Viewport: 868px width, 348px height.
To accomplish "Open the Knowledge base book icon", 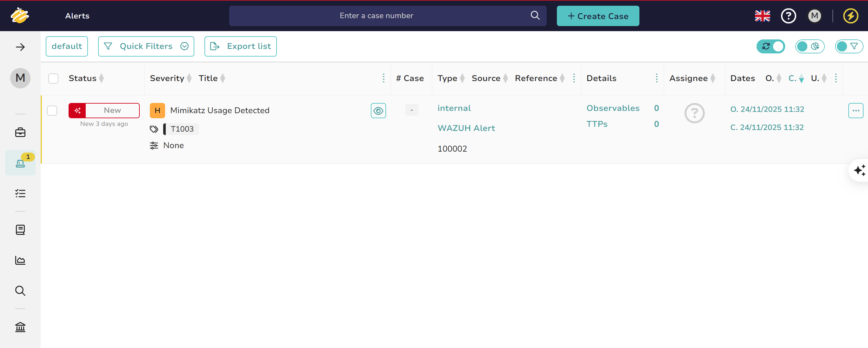I will tap(20, 230).
